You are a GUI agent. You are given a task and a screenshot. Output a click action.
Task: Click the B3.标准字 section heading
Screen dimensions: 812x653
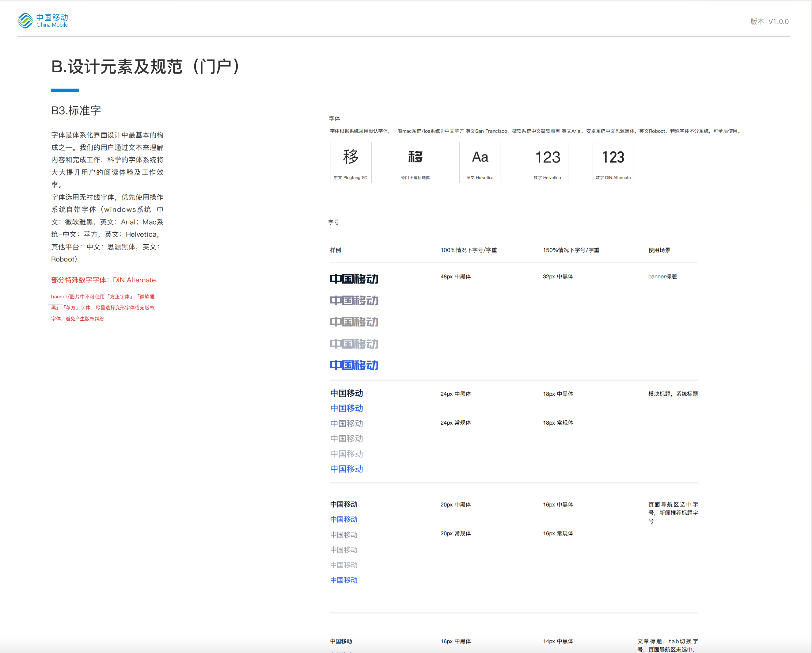pyautogui.click(x=76, y=110)
